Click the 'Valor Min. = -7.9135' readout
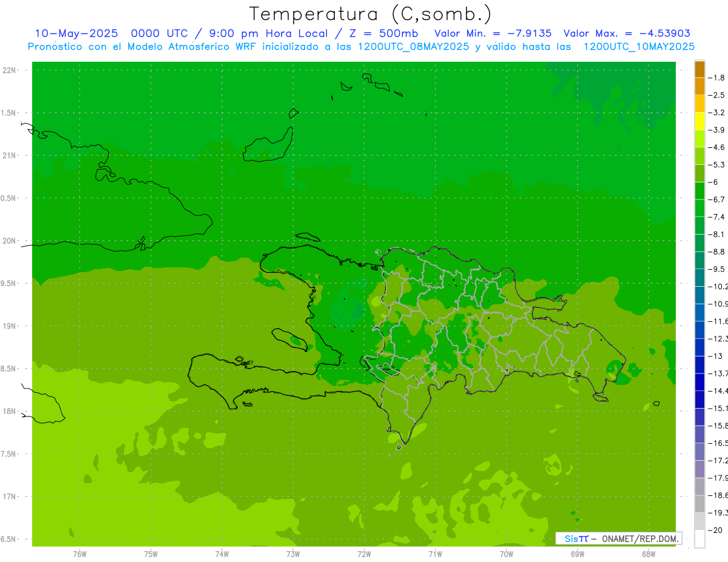 [493, 33]
